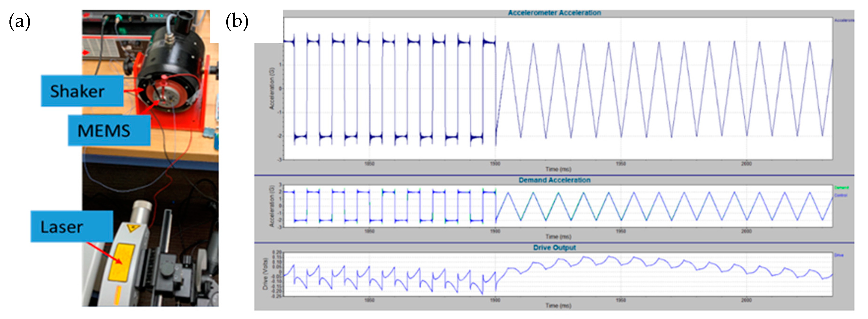This screenshot has height=319, width=868.
Task: Click the Drive legend entry
Action: [839, 255]
